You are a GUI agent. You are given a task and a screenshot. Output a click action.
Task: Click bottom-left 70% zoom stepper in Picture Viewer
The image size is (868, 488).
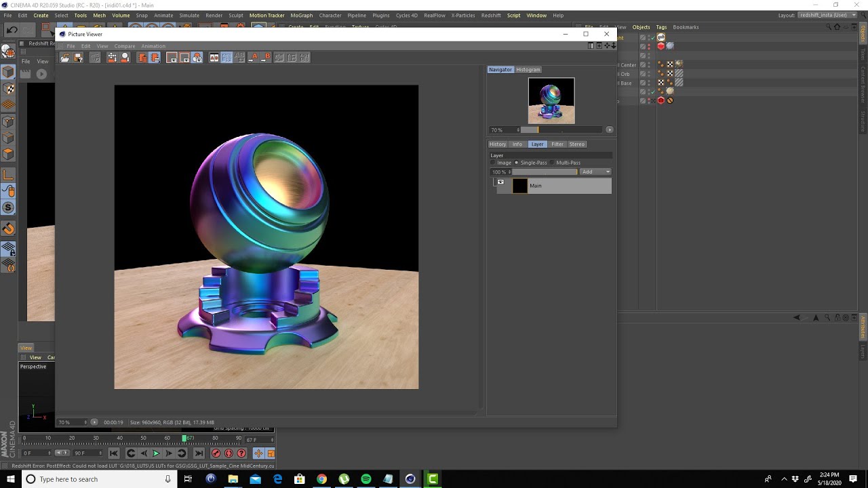tap(85, 422)
